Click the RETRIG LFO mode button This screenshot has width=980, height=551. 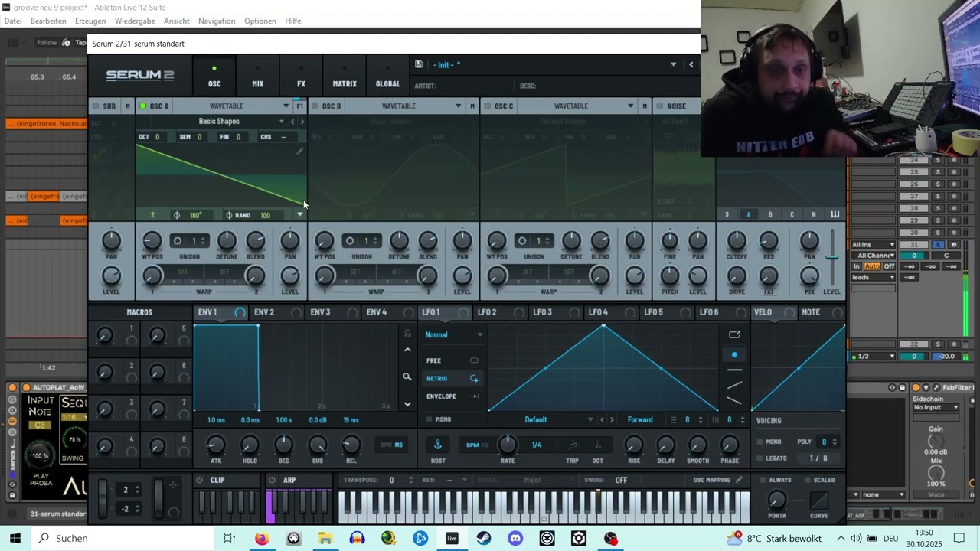(452, 378)
